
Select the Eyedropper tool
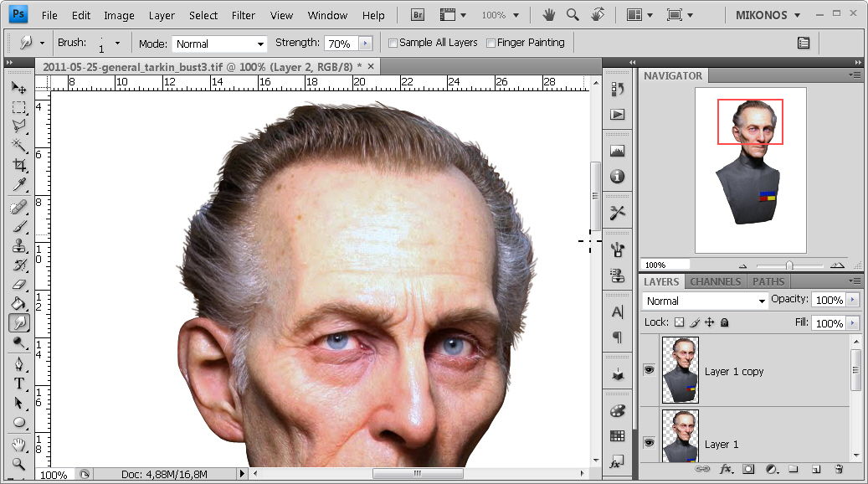pyautogui.click(x=18, y=183)
